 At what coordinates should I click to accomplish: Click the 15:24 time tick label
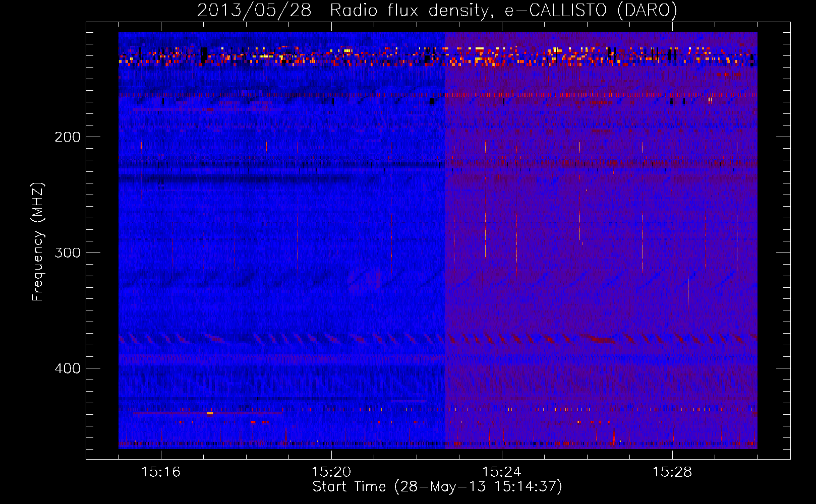pyautogui.click(x=502, y=472)
